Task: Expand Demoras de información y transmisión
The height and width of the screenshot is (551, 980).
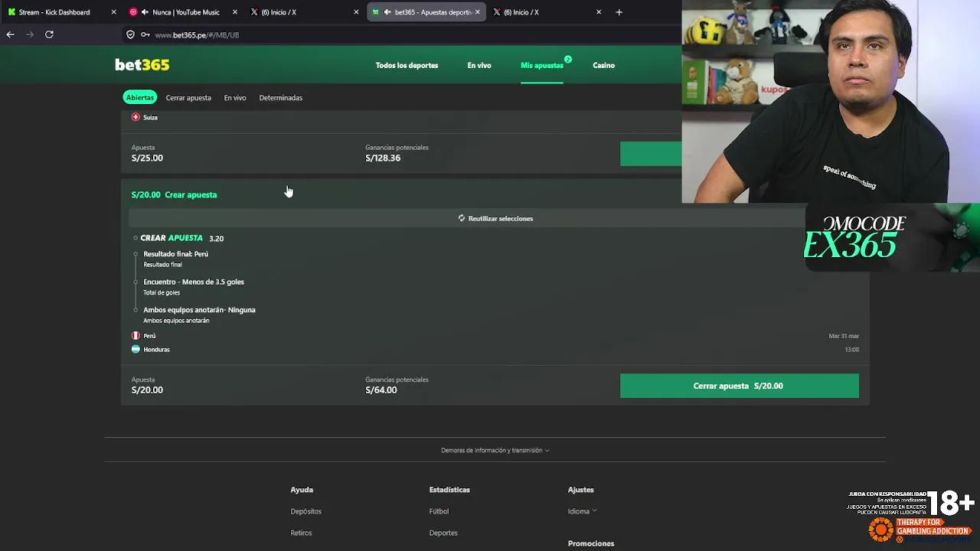Action: (495, 450)
